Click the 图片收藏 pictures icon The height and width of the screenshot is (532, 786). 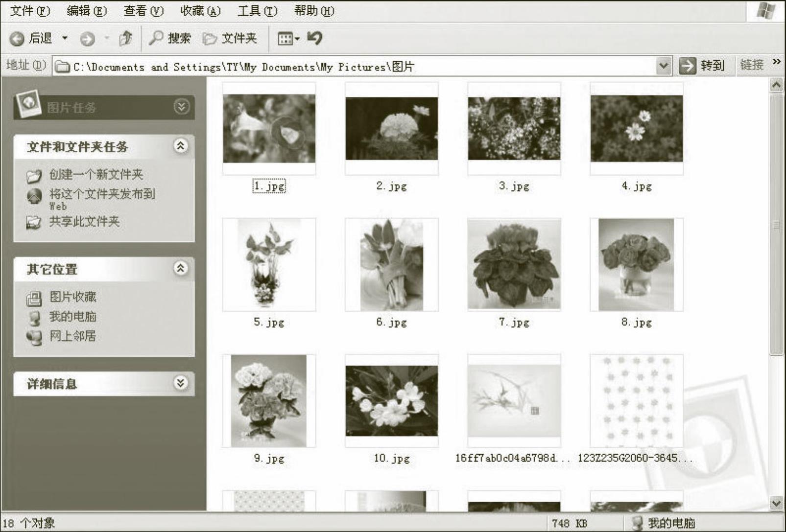pyautogui.click(x=34, y=298)
